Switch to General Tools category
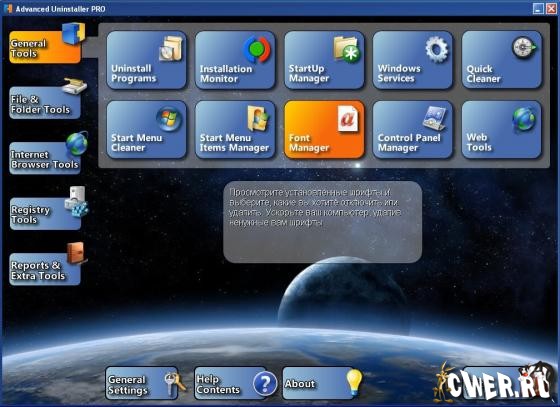The height and width of the screenshot is (407, 560). pyautogui.click(x=45, y=47)
